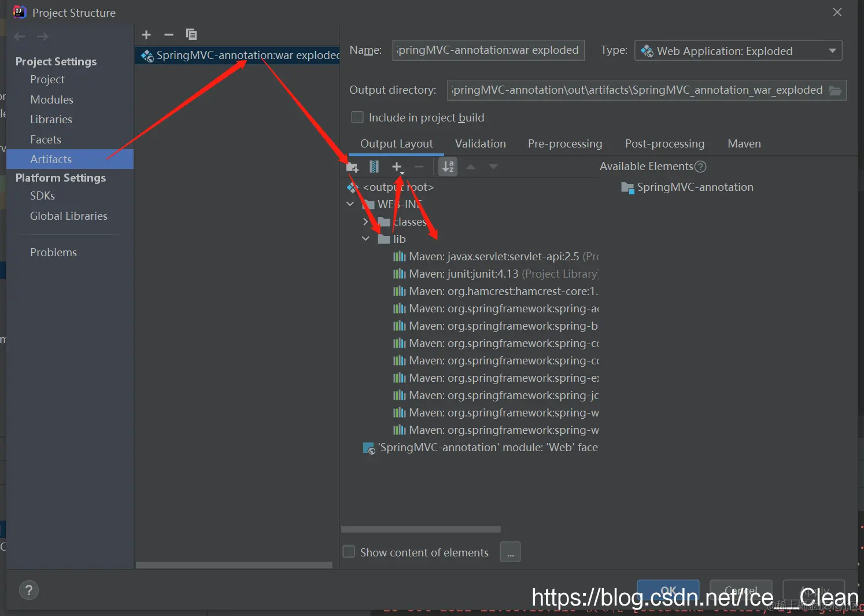Click the artifact Name field
Screen dimensions: 864x616
point(489,50)
